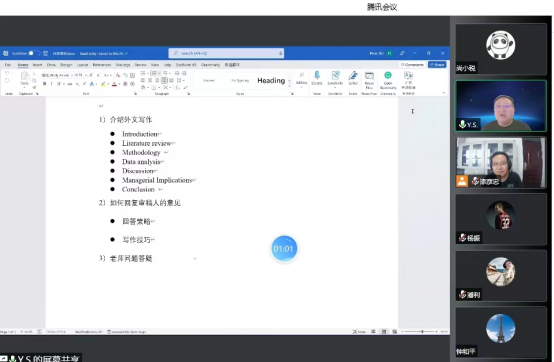Switch to the References tab
The image size is (554, 362).
pos(102,65)
